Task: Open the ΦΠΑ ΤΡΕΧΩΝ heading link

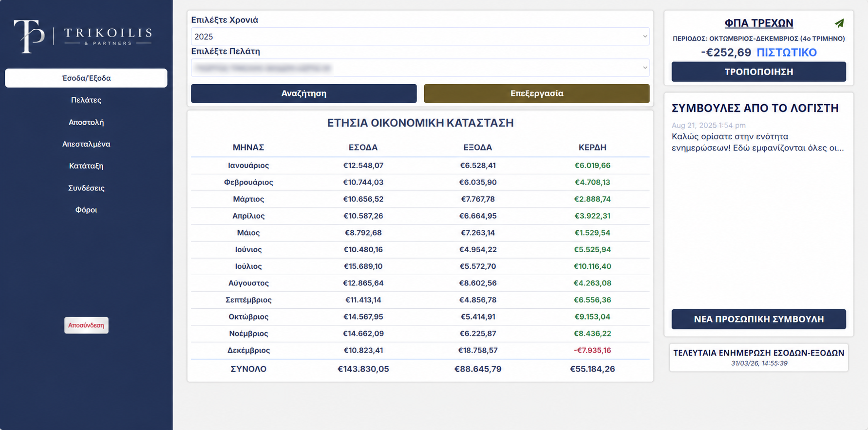Action: 759,23
